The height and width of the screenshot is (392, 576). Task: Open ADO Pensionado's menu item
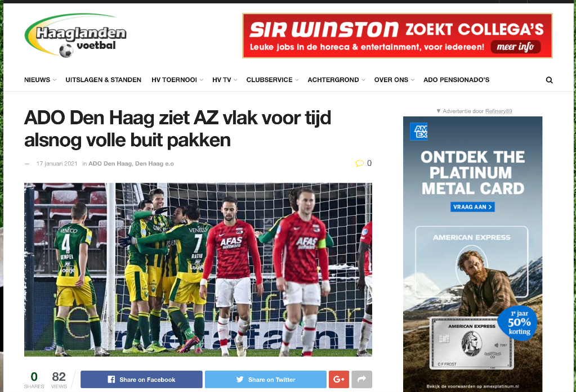[x=456, y=80]
